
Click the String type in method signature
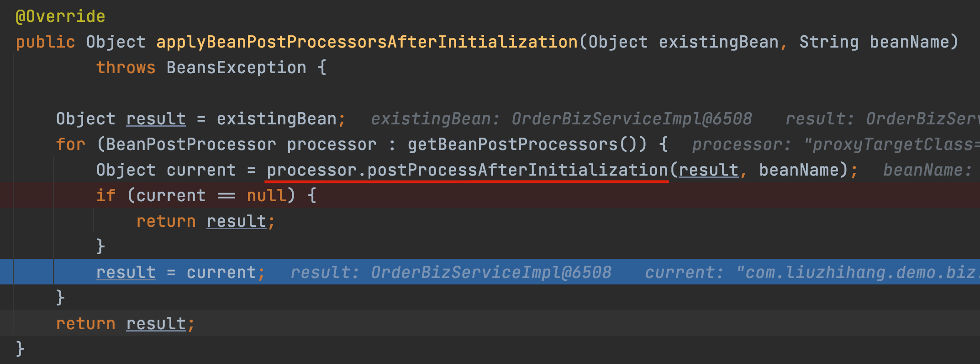coord(829,42)
